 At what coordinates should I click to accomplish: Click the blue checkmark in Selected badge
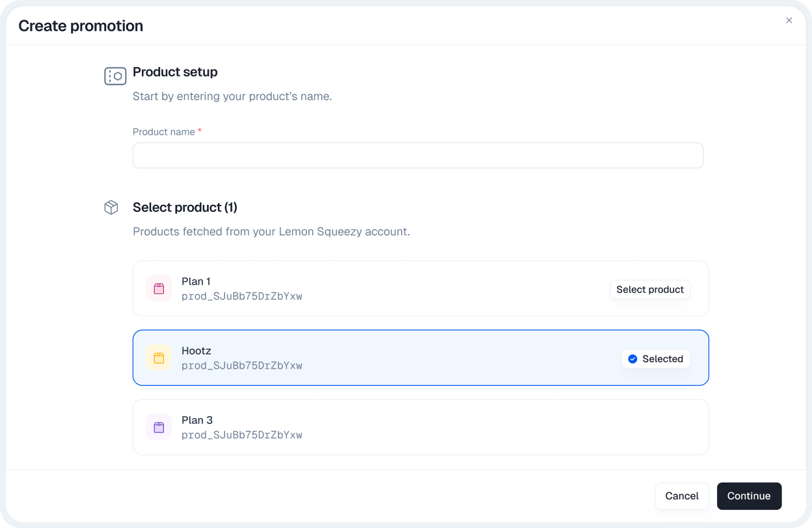tap(632, 359)
